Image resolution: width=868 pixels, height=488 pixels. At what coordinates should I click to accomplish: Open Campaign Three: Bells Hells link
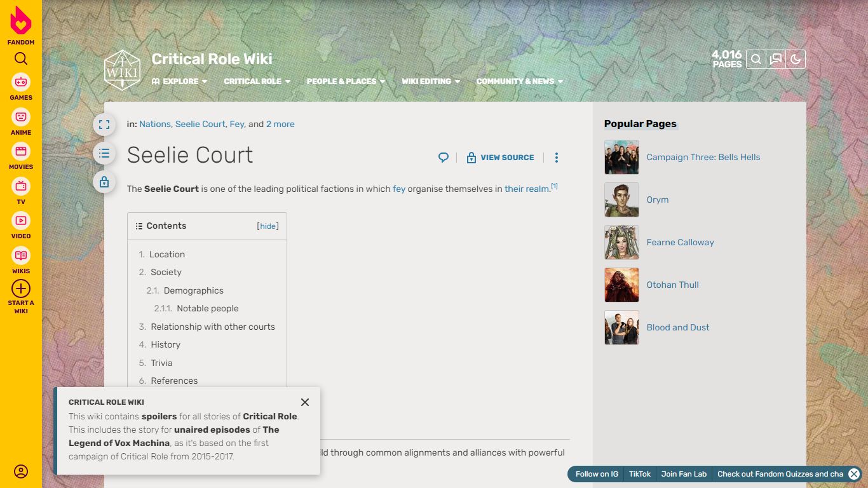point(703,158)
